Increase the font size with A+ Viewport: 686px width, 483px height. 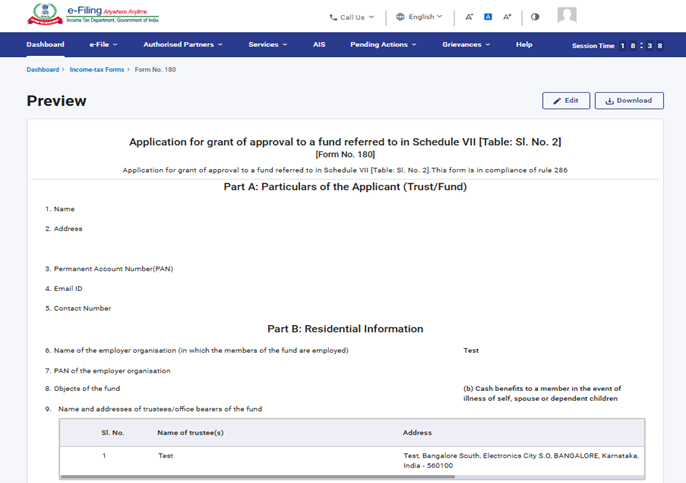(x=507, y=17)
